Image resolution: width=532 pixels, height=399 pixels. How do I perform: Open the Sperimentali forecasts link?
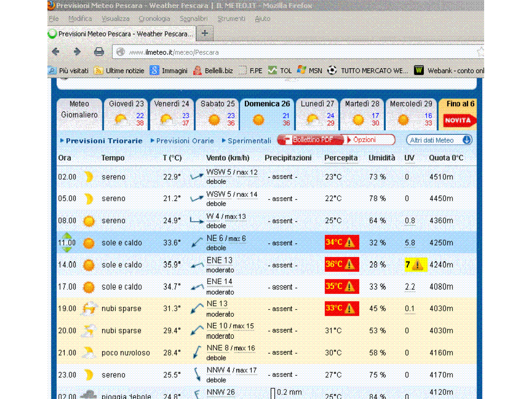249,141
